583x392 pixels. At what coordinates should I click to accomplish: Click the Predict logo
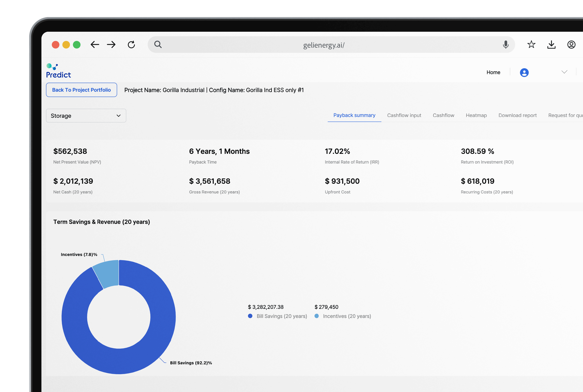58,71
